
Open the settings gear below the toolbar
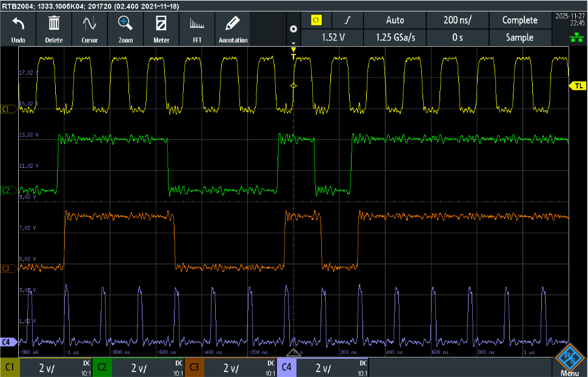[293, 28]
